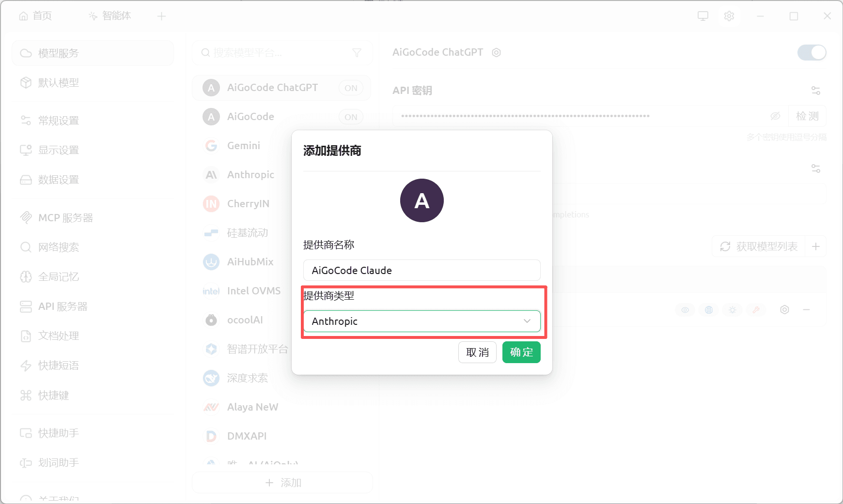This screenshot has width=843, height=504.
Task: Click the 智谱开放平台 logo in provider list
Action: [211, 349]
